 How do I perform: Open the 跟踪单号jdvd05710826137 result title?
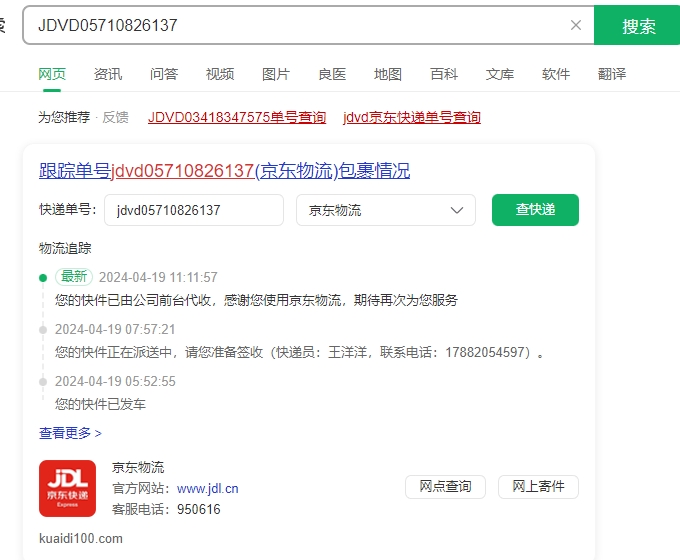tap(224, 170)
